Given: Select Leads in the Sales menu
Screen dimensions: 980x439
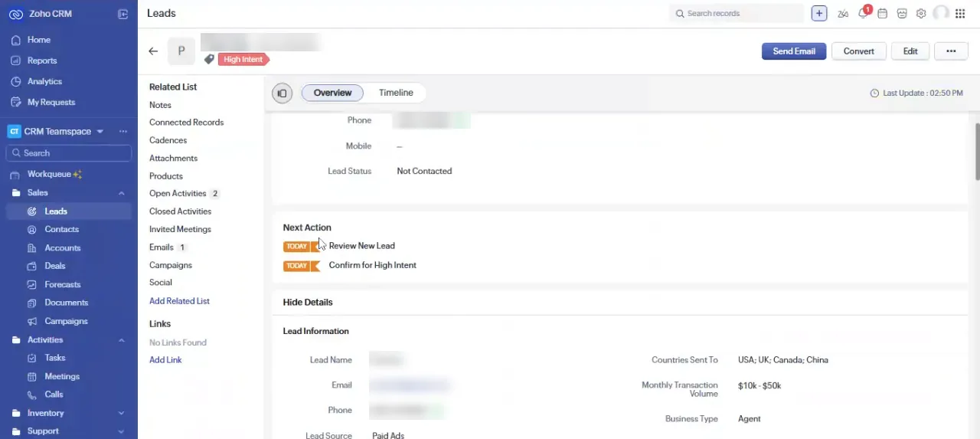Looking at the screenshot, I should click(x=56, y=211).
